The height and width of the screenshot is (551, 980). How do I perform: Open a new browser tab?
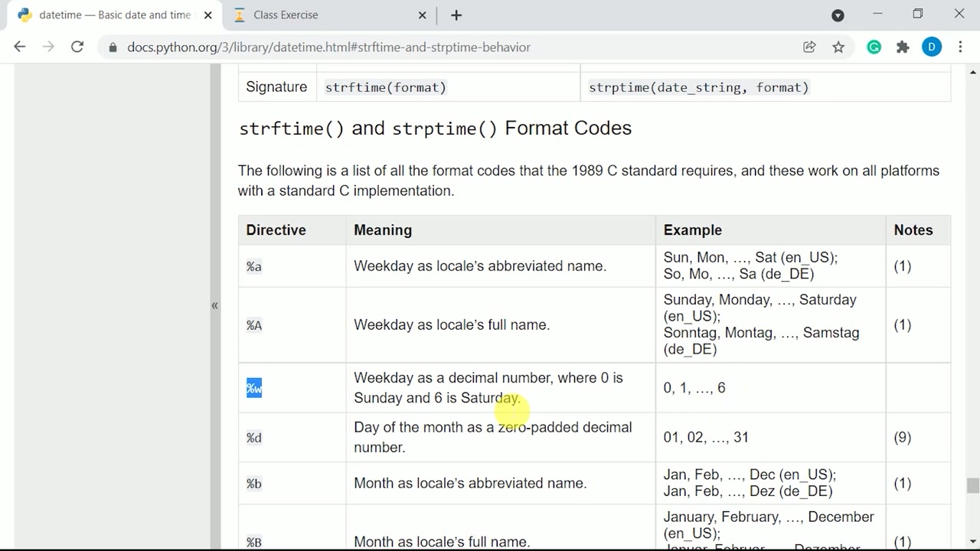point(456,15)
